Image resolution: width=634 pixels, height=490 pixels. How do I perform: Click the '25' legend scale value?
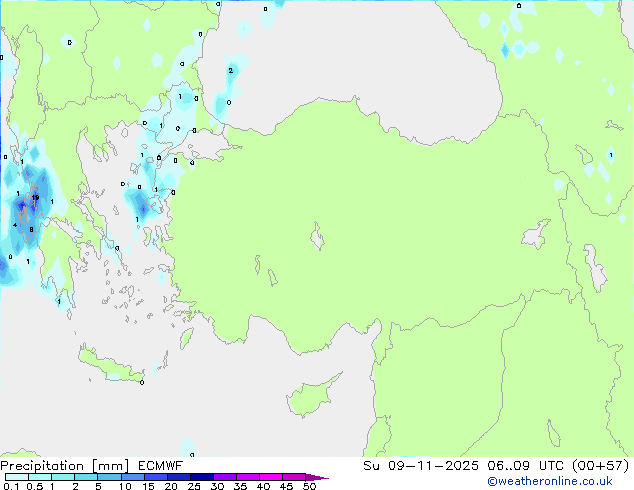(x=194, y=486)
